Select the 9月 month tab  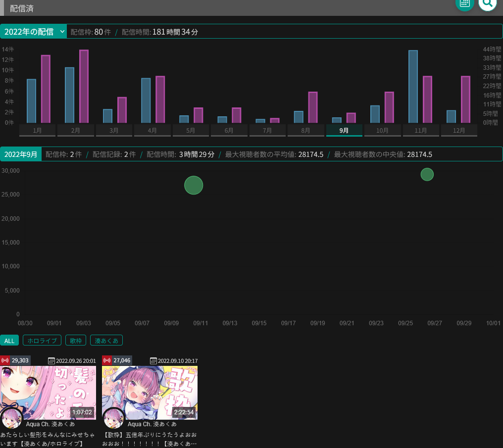coord(344,131)
